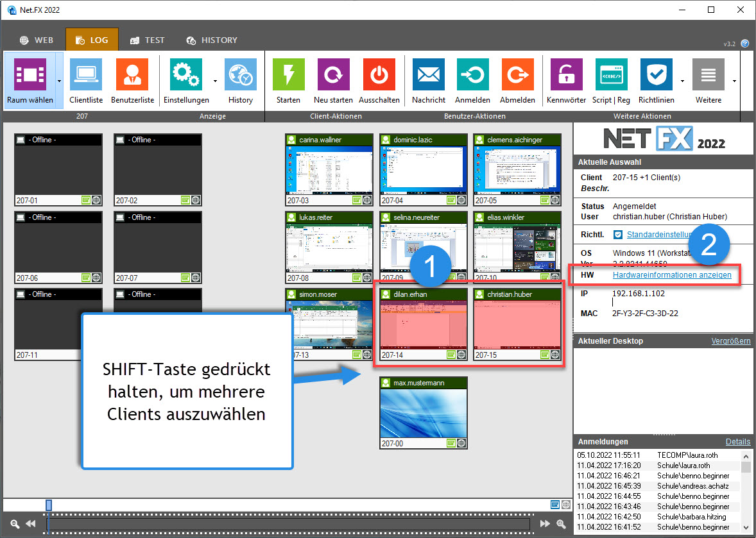Viewport: 756px width, 538px height.
Task: Select lukas.reiter's client thumbnail 207-08
Action: (329, 248)
